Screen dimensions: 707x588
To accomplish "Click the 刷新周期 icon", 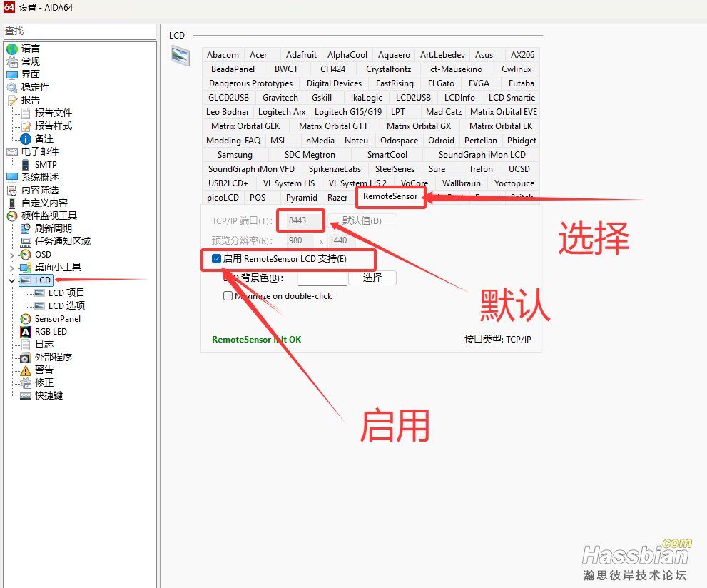I will pyautogui.click(x=26, y=228).
